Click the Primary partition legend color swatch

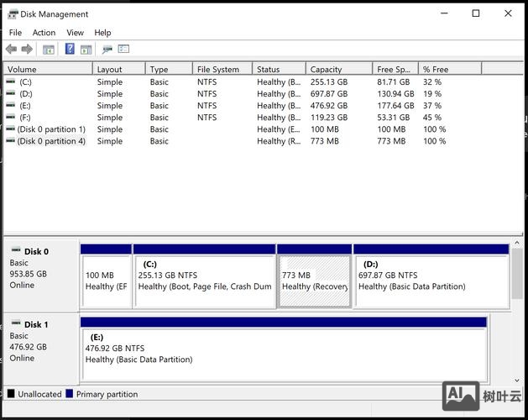tap(69, 394)
